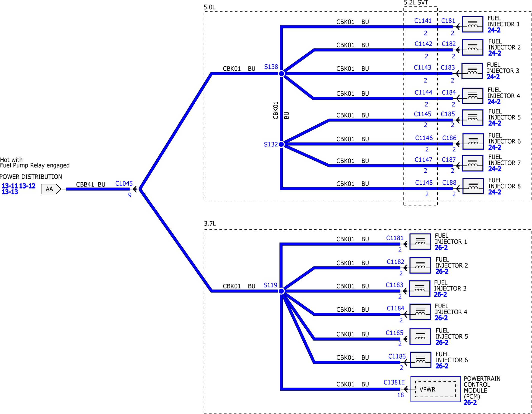Image resolution: width=532 pixels, height=414 pixels.
Task: Click the 3.7L Fuel Injector 1 coil symbol
Action: [x=420, y=242]
